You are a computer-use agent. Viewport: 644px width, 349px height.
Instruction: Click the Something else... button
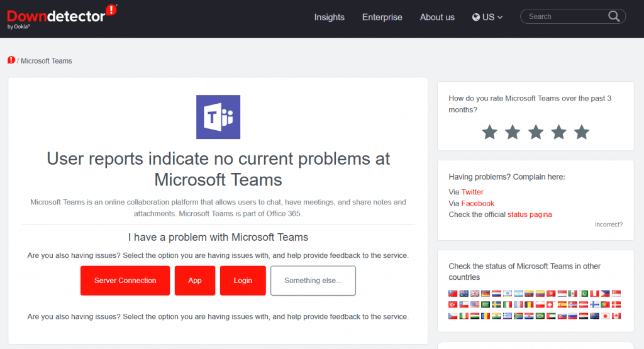click(313, 280)
